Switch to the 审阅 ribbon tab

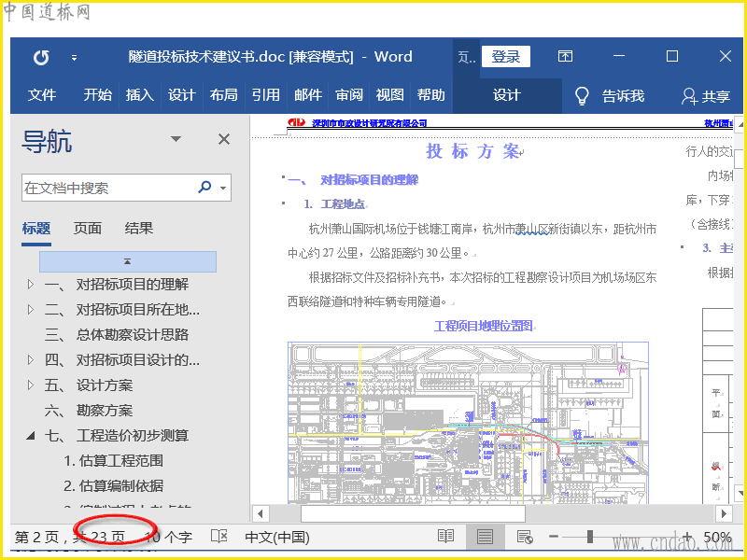click(349, 95)
